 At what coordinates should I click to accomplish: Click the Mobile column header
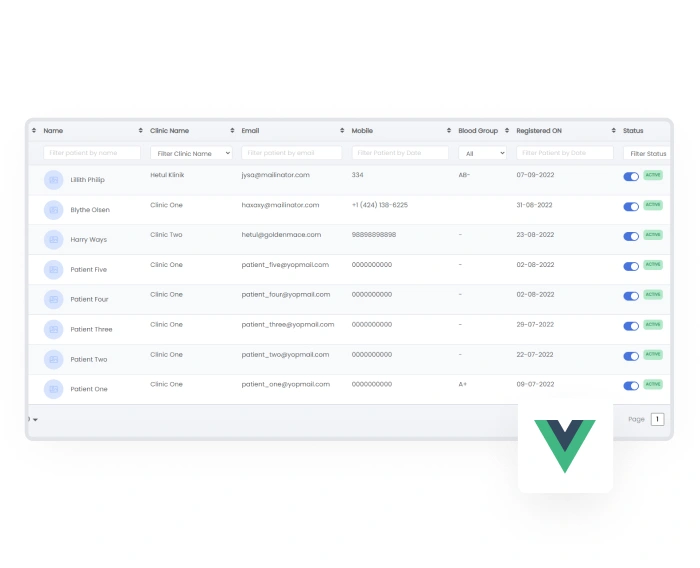[362, 131]
